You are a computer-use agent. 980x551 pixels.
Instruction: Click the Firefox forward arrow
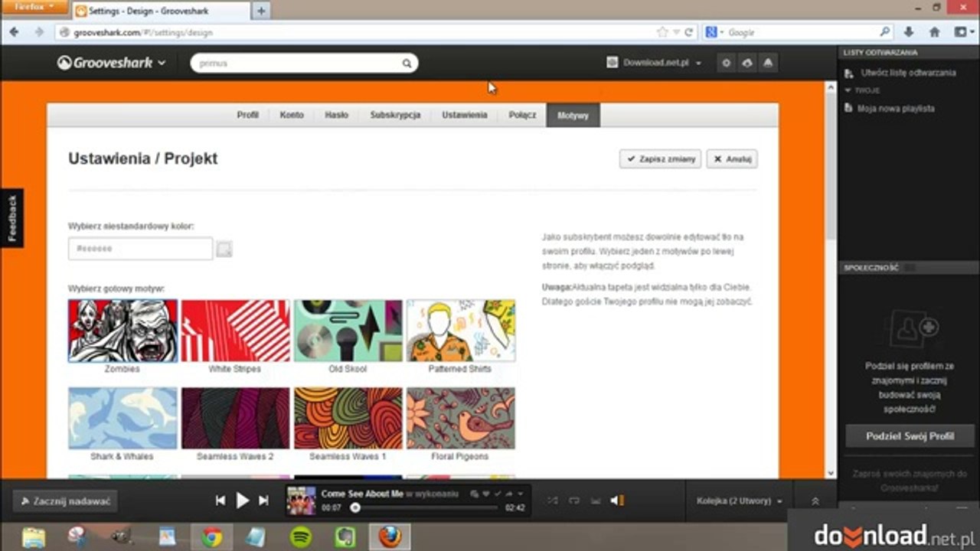(39, 32)
